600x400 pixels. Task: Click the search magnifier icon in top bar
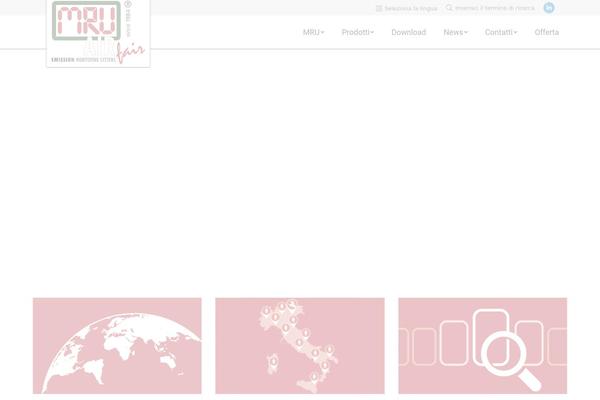[x=449, y=8]
